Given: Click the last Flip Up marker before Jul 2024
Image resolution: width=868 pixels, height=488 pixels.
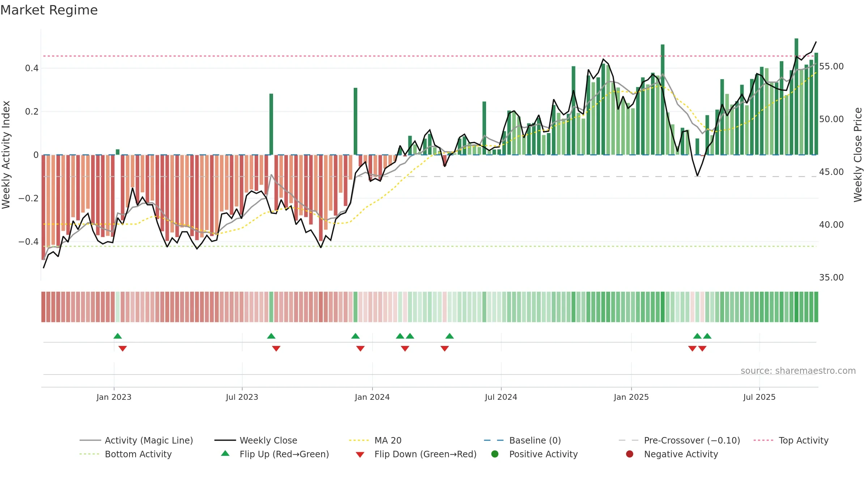Looking at the screenshot, I should 450,336.
